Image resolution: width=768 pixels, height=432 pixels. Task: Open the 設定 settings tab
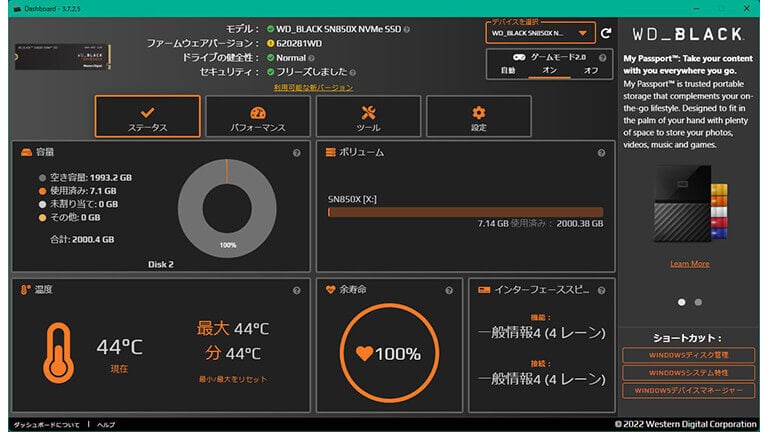coord(478,116)
